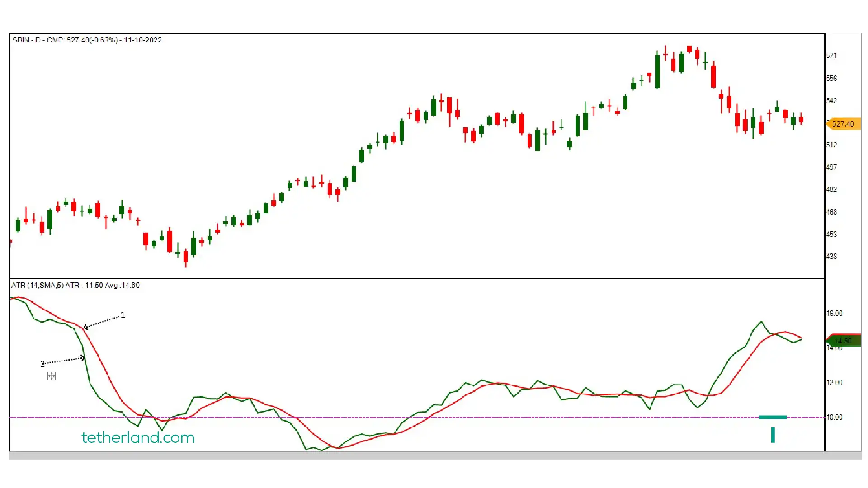The width and height of the screenshot is (868, 488).
Task: Click the 571 price axis label
Action: [831, 56]
